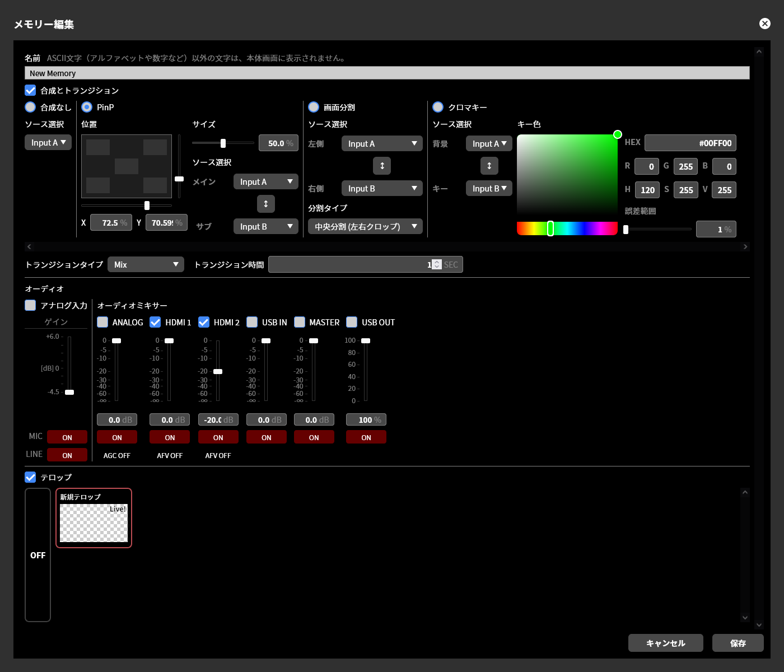784x672 pixels.
Task: Open chroma key source Input B dropdown
Action: click(489, 188)
